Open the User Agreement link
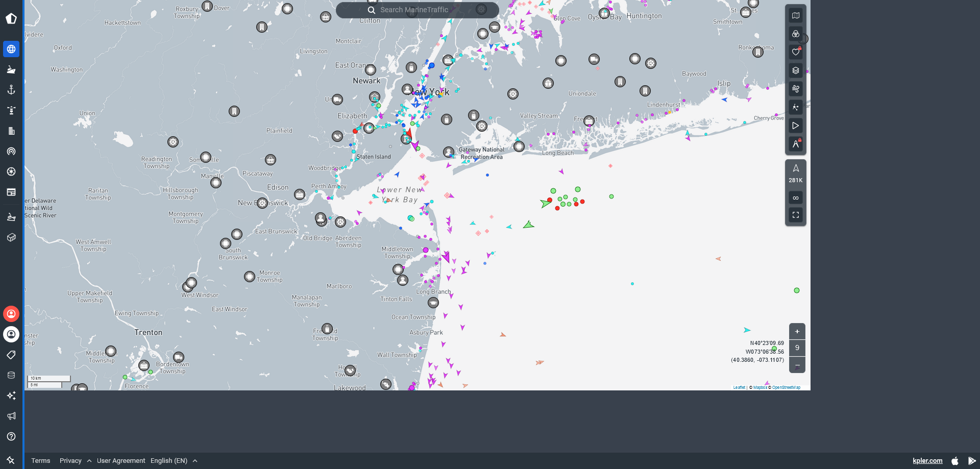This screenshot has width=980, height=469. tap(121, 460)
